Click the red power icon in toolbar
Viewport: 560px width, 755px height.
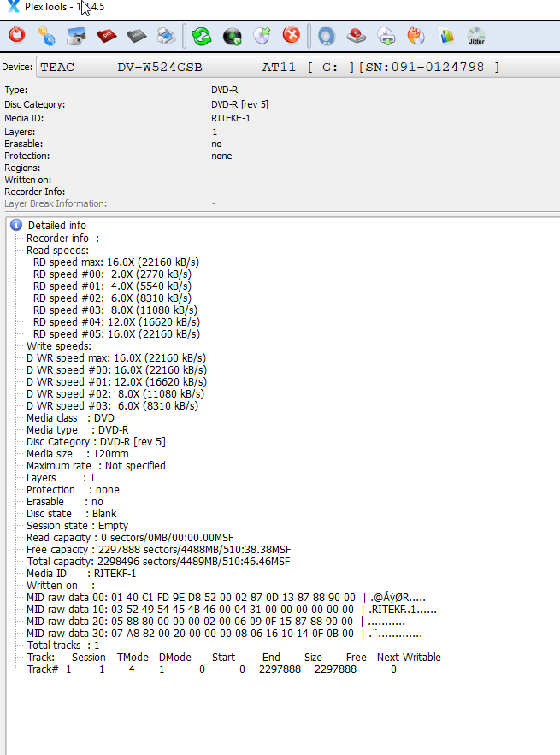(17, 35)
